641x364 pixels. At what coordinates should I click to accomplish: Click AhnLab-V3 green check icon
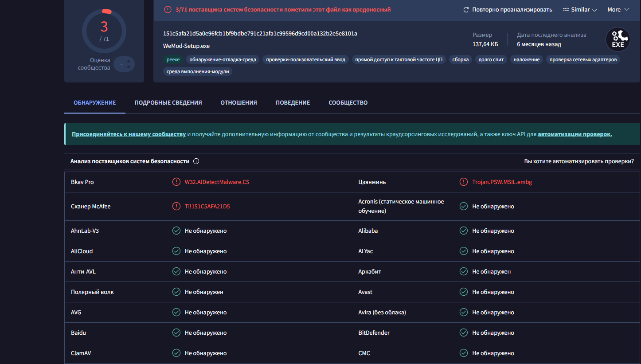[176, 231]
